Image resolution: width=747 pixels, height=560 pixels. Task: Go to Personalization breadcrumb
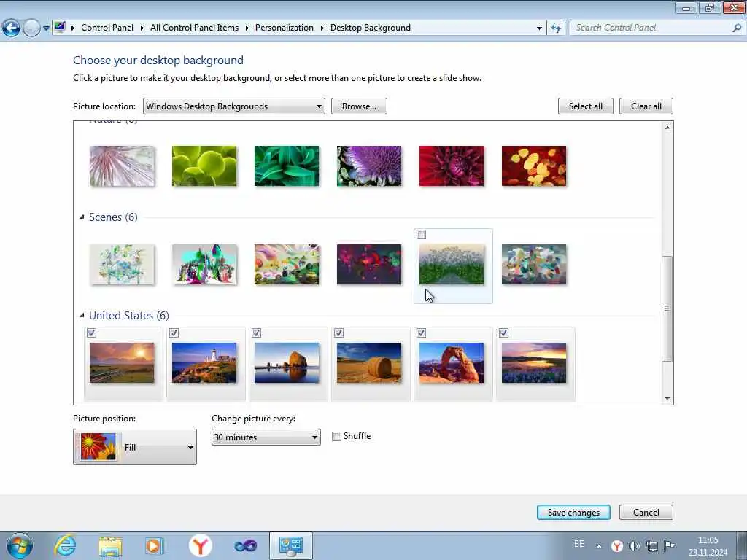click(285, 28)
